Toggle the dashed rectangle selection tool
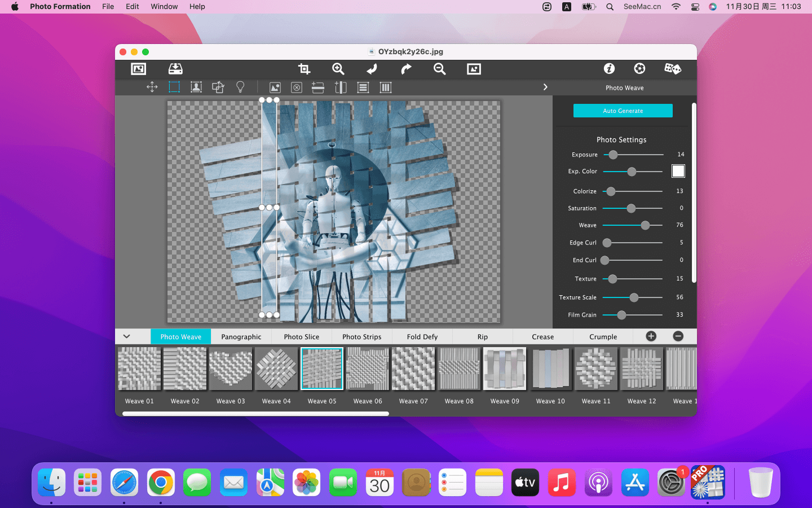The height and width of the screenshot is (508, 812). point(174,87)
